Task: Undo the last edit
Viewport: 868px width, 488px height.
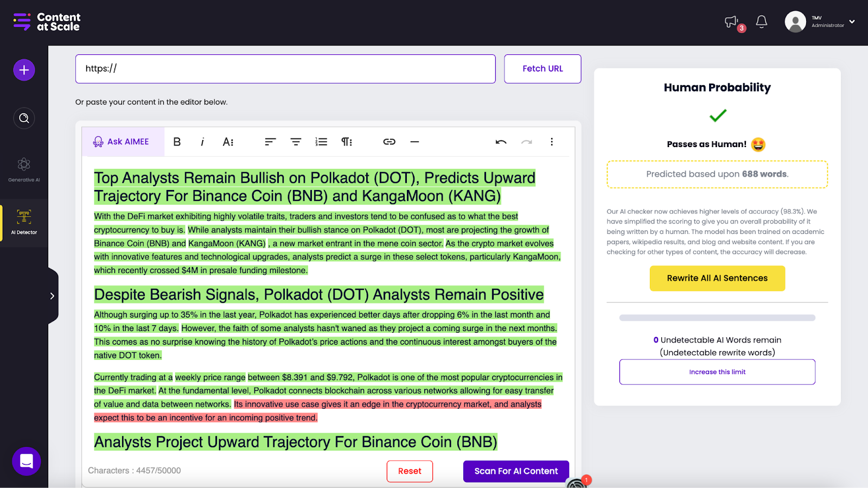Action: [x=501, y=142]
